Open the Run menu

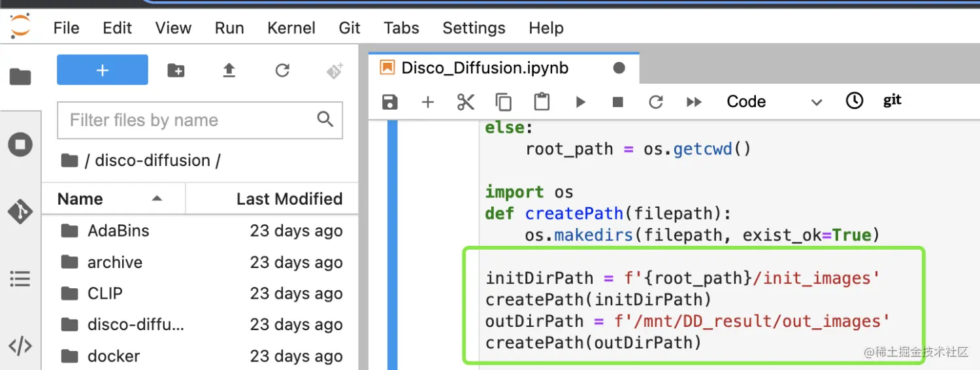pos(229,28)
